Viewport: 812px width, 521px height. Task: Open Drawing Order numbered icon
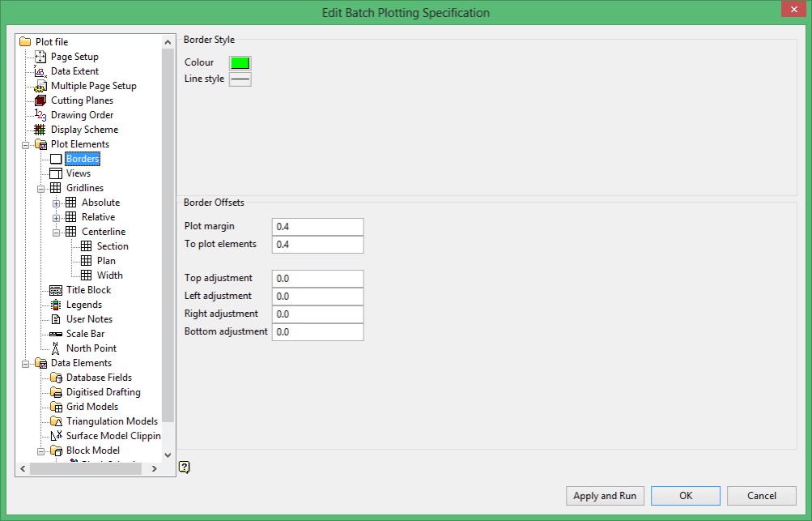tap(40, 114)
